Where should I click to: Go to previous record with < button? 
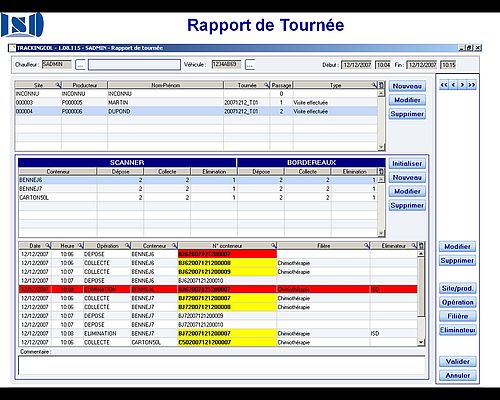(x=453, y=85)
